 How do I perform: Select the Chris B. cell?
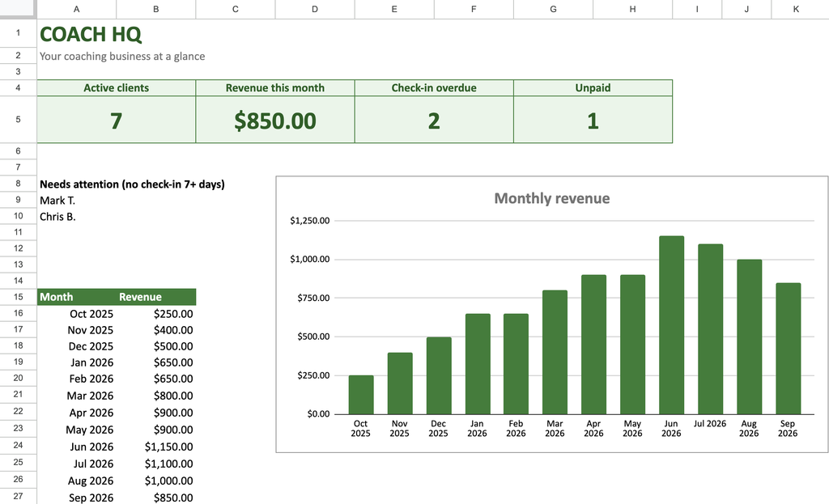pos(77,217)
